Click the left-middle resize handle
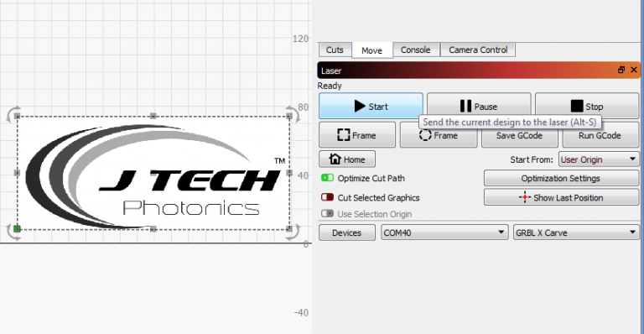 click(17, 173)
